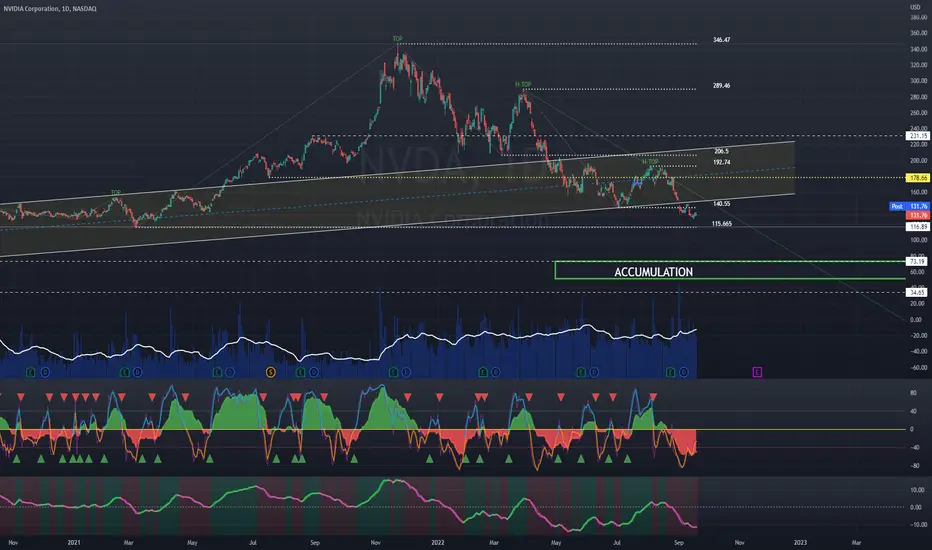Click the 80 value on the oscillator scale
The height and width of the screenshot is (550, 932).
(913, 393)
